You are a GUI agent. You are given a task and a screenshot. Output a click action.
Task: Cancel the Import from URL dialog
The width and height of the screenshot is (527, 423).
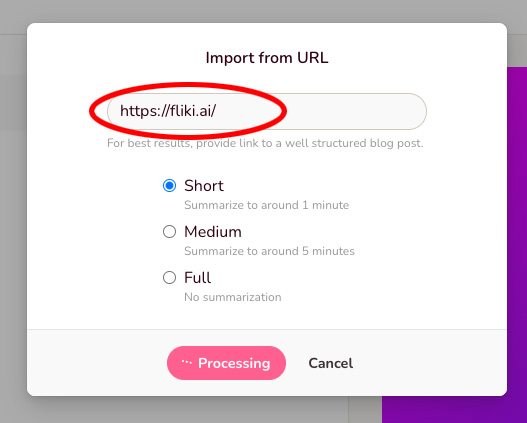click(x=331, y=363)
